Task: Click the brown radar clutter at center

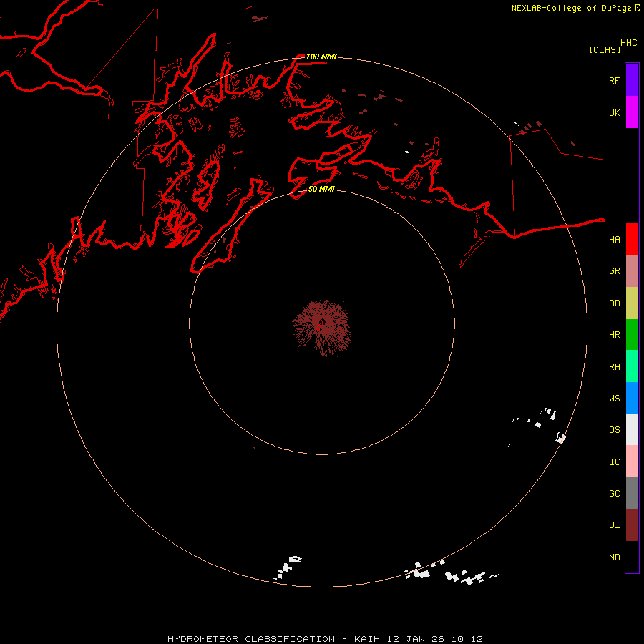Action: pos(321,327)
